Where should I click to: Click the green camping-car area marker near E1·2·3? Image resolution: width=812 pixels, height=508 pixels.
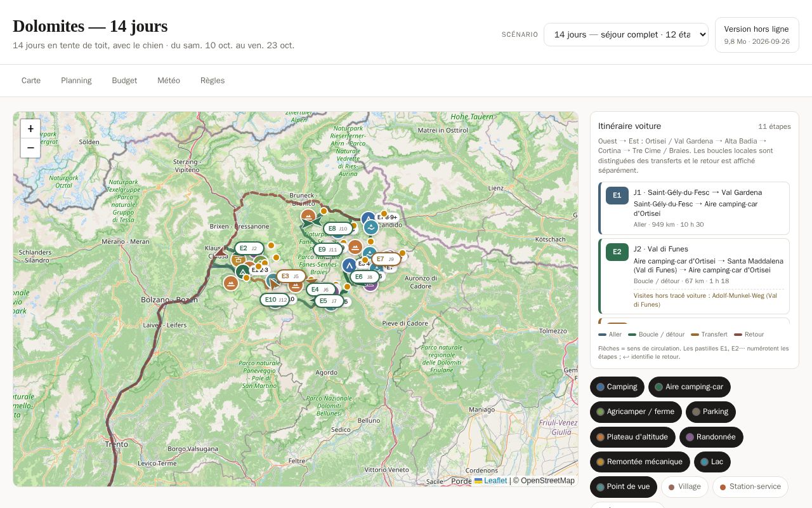(x=242, y=272)
